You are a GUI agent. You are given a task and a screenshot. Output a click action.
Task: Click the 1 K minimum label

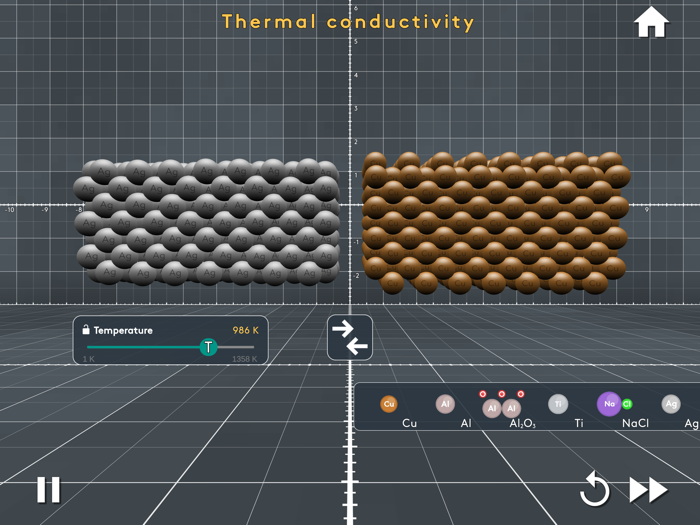pos(88,359)
